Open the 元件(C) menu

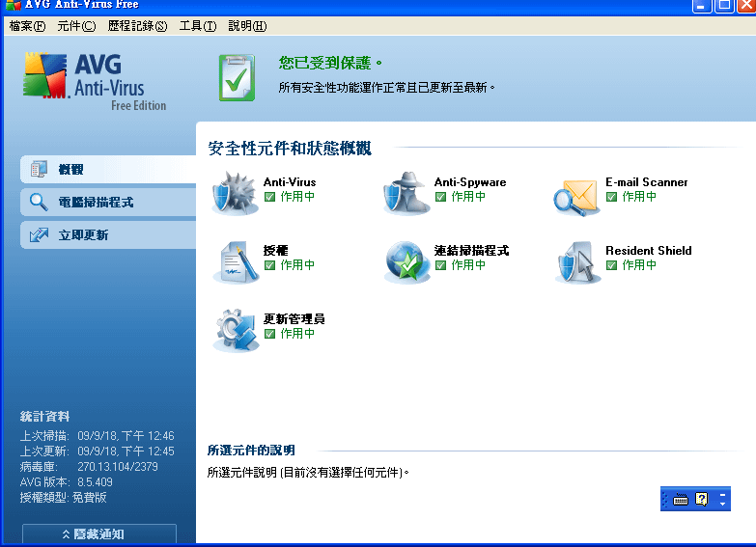76,26
